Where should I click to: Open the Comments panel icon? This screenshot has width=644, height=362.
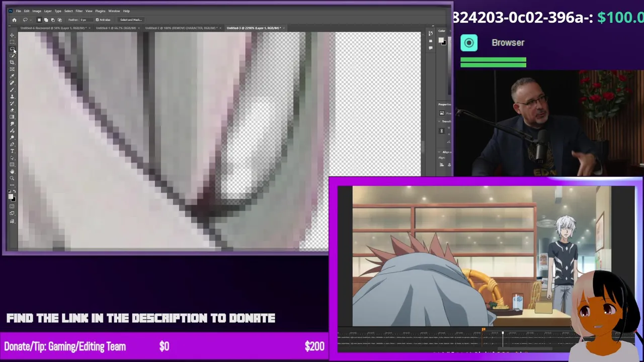tap(431, 48)
